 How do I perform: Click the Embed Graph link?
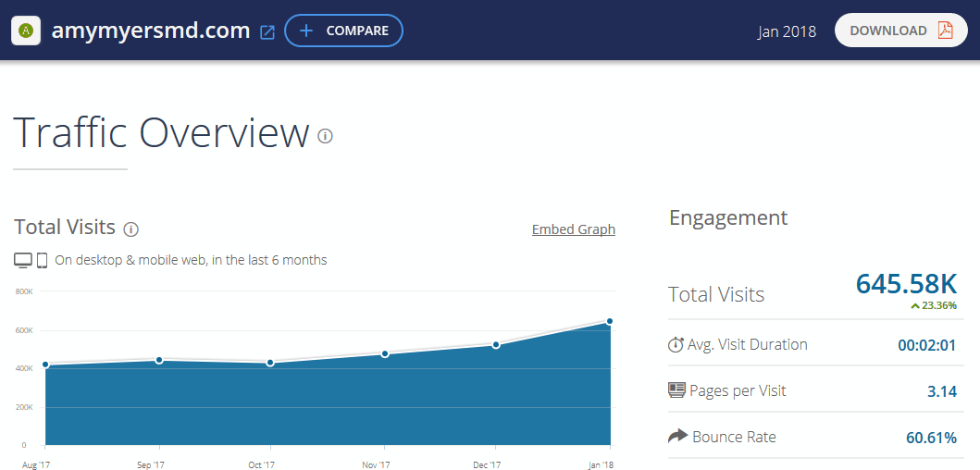tap(574, 229)
